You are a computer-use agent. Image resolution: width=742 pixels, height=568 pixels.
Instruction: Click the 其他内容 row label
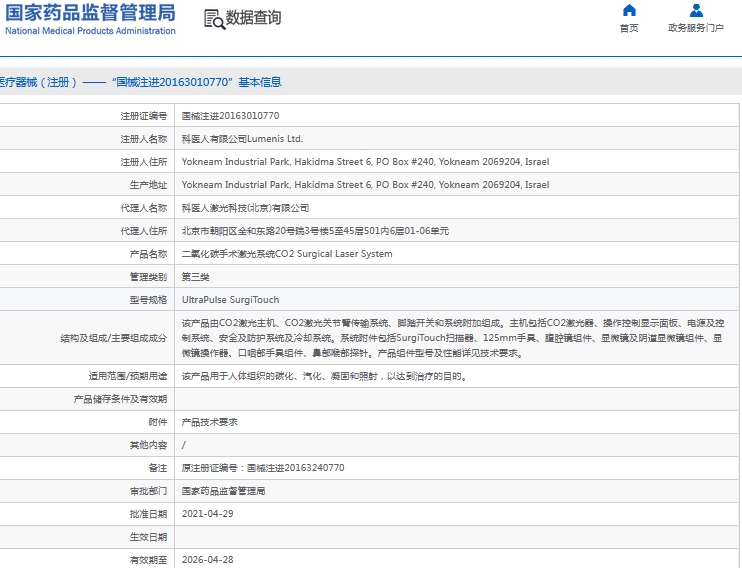(148, 445)
